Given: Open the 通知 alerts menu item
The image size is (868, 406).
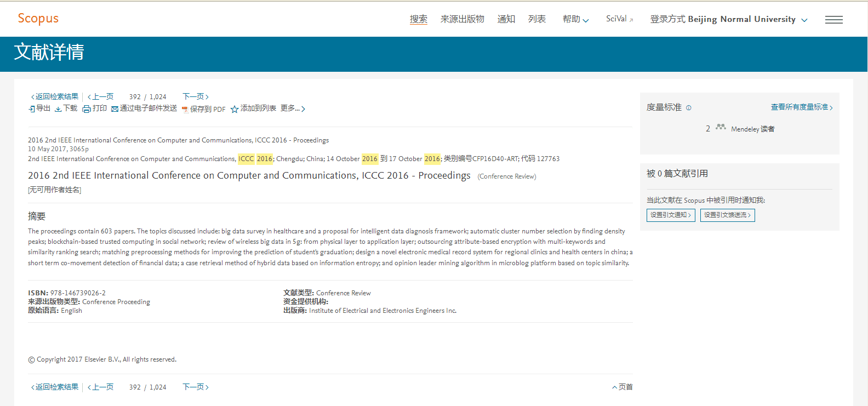Looking at the screenshot, I should 506,19.
